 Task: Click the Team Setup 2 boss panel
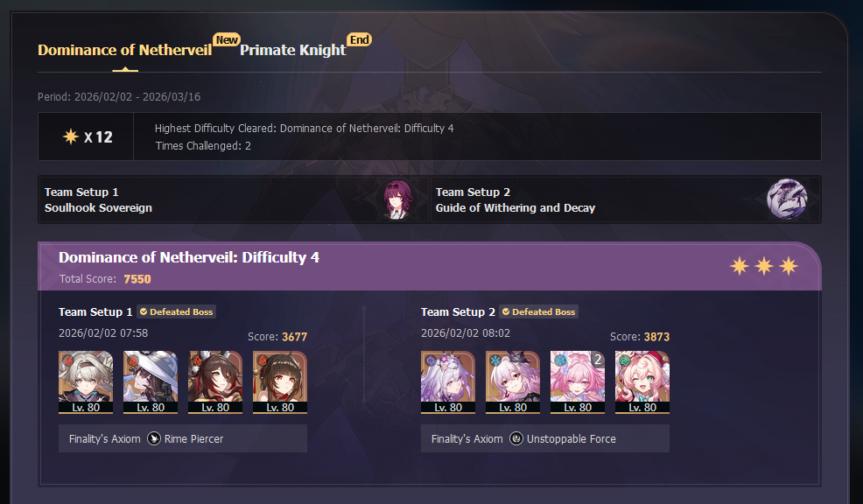pyautogui.click(x=625, y=199)
